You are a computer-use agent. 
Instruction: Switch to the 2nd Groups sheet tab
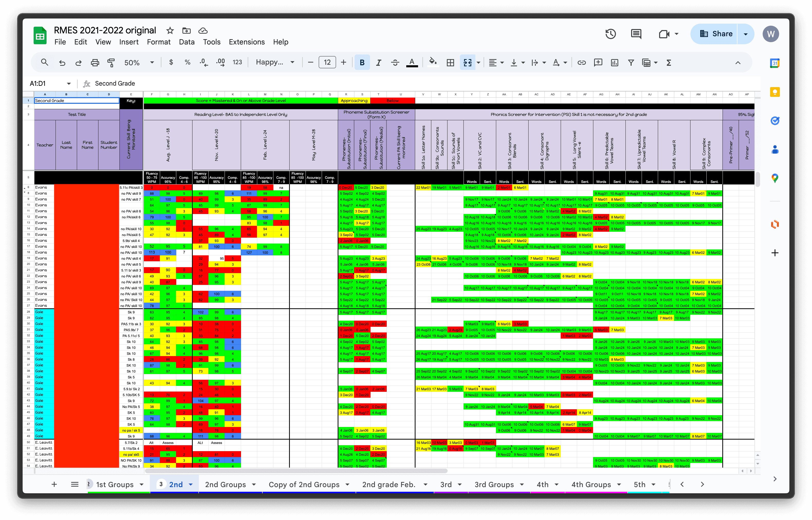[x=225, y=485]
